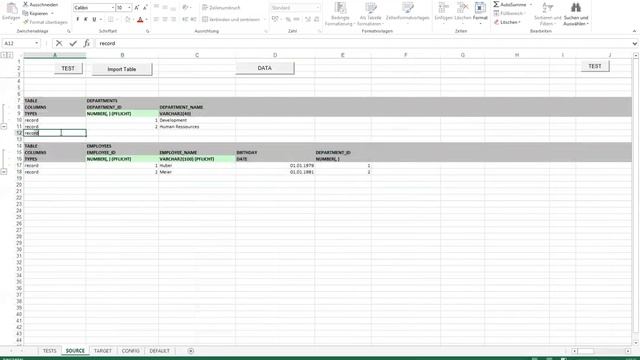The height and width of the screenshot is (360, 640).
Task: Click the column D header
Action: [275, 55]
